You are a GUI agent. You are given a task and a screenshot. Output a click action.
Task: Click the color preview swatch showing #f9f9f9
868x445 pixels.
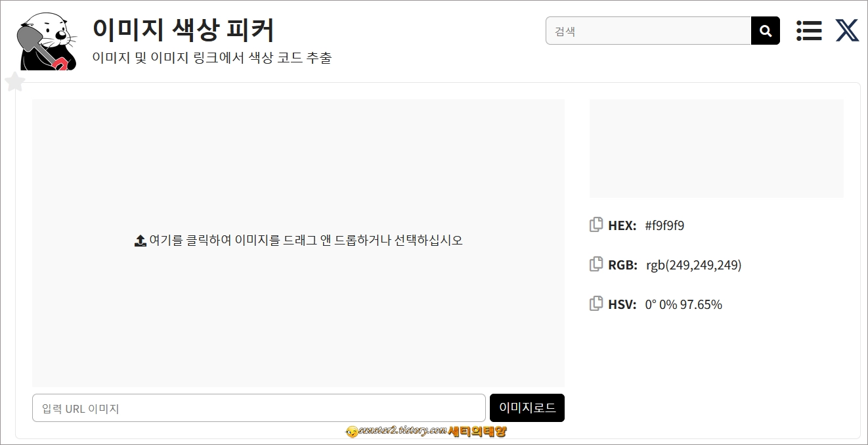click(x=716, y=148)
